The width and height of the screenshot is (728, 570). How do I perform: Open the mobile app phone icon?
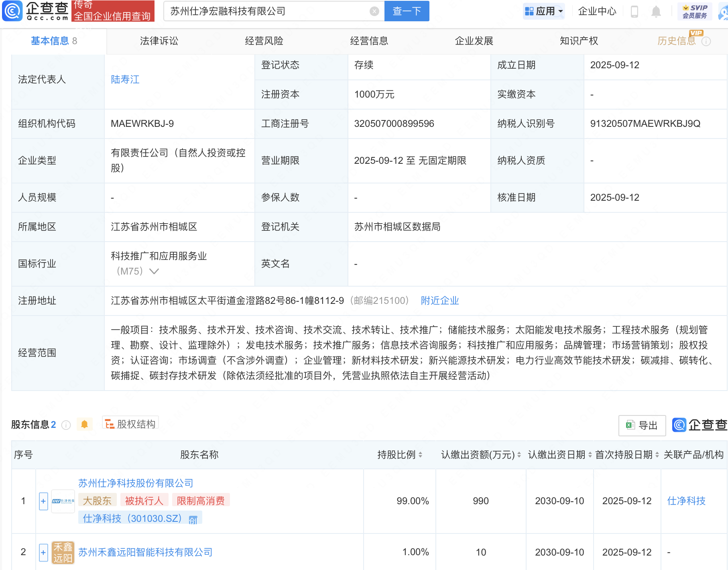coord(634,11)
